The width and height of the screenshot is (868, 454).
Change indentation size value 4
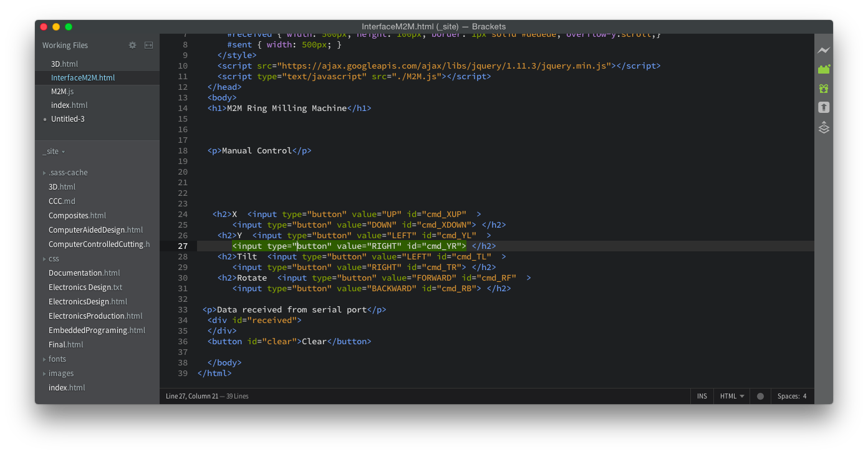804,396
